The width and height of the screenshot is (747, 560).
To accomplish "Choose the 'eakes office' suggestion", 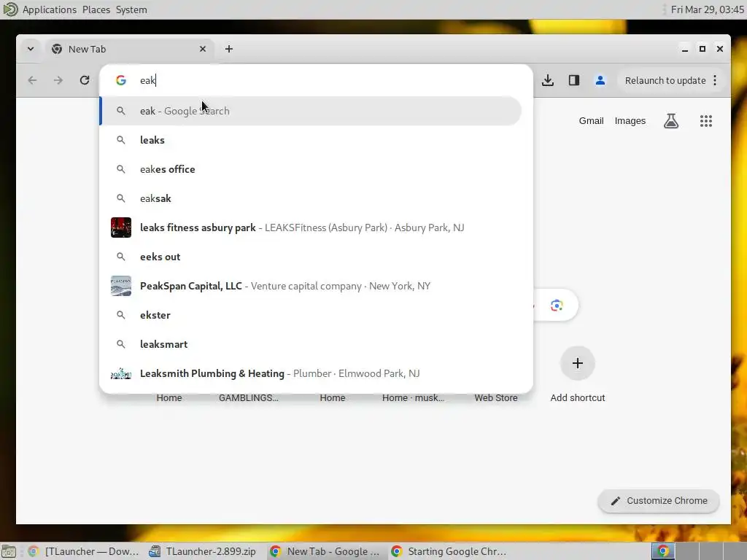I will pyautogui.click(x=311, y=169).
